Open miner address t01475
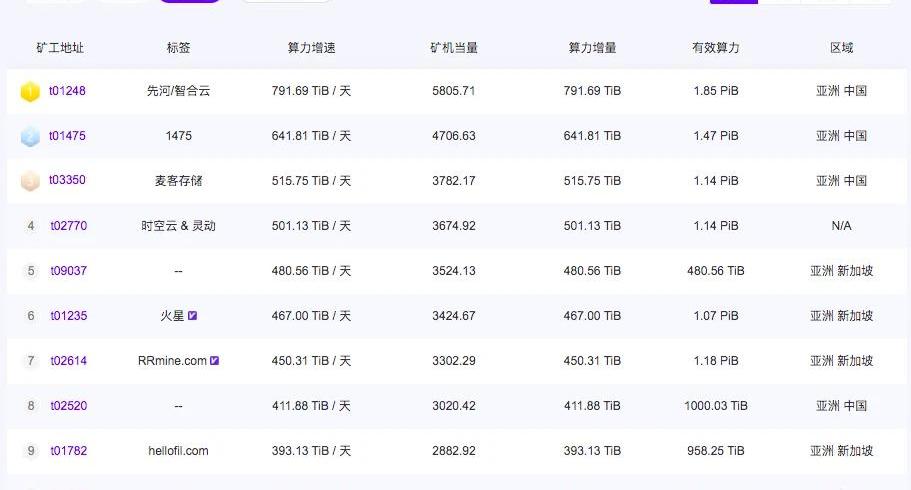Screen dimensions: 911x490 [x=68, y=136]
